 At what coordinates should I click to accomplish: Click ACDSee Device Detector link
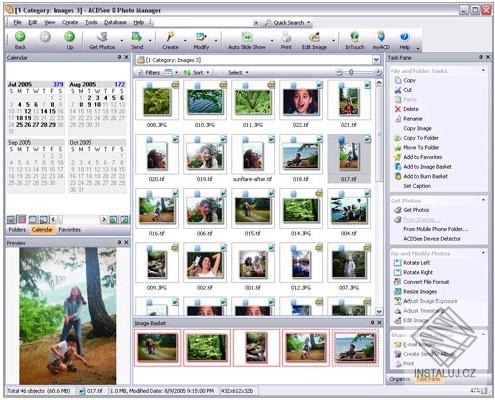pyautogui.click(x=432, y=239)
